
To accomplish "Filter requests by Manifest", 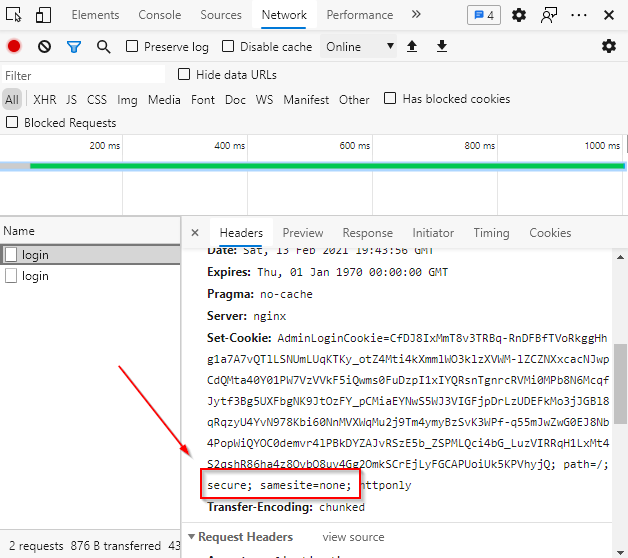I will 306,99.
